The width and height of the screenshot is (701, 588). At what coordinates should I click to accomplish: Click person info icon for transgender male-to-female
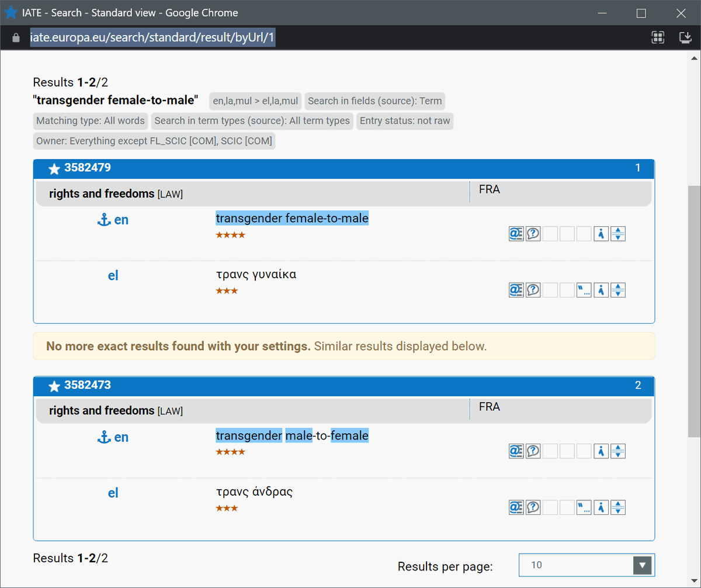click(x=601, y=451)
